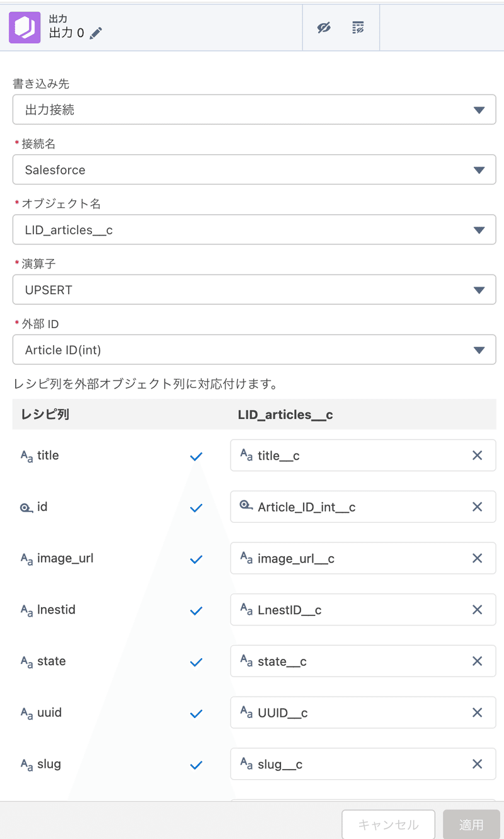Open the 演算子 UPSERT dropdown
The height and width of the screenshot is (839, 504).
(x=254, y=290)
